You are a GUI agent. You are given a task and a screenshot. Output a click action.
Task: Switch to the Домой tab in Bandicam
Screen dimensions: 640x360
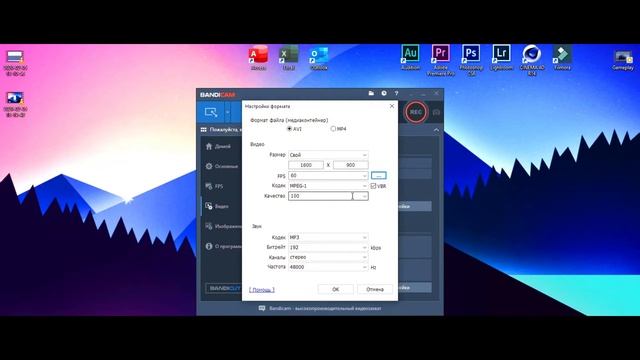[222, 147]
